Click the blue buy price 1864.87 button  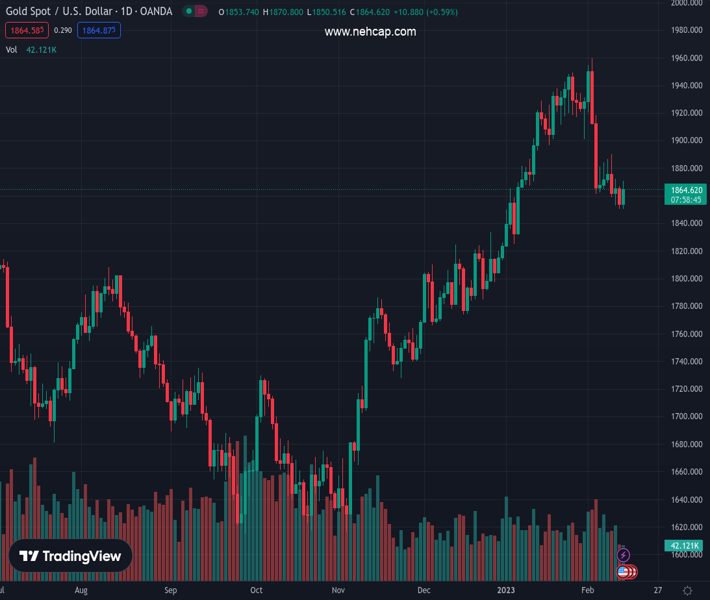[x=99, y=31]
